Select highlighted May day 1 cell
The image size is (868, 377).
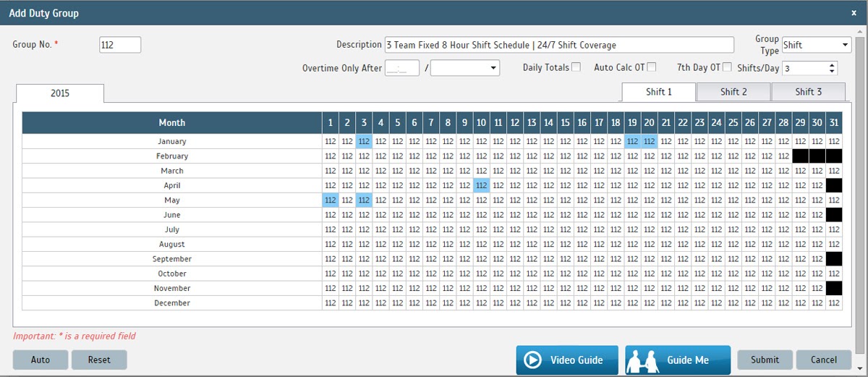click(x=331, y=200)
